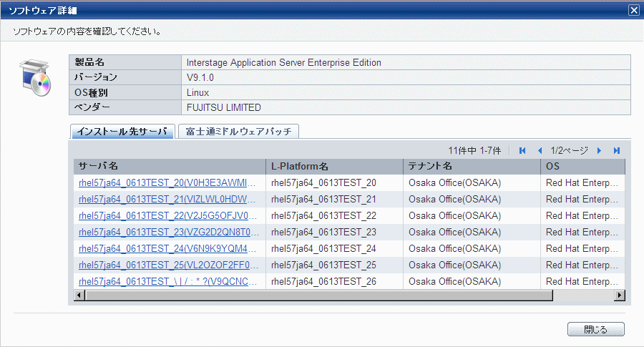The height and width of the screenshot is (347, 644).
Task: Go to first page of results
Action: tap(522, 151)
